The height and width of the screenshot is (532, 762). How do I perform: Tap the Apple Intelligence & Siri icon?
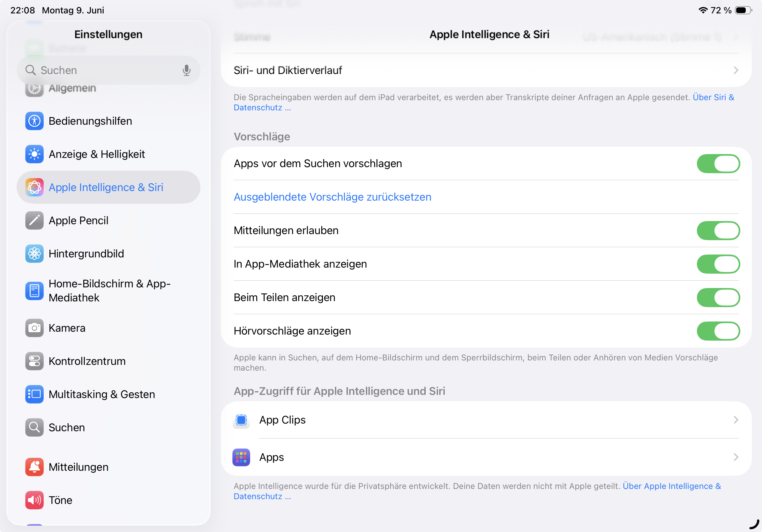coord(34,188)
